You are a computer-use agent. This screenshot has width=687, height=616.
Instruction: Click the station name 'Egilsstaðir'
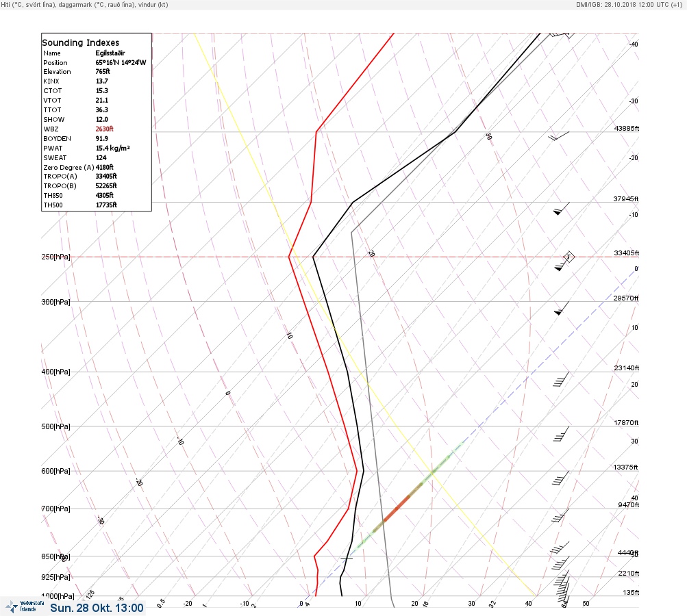[110, 53]
